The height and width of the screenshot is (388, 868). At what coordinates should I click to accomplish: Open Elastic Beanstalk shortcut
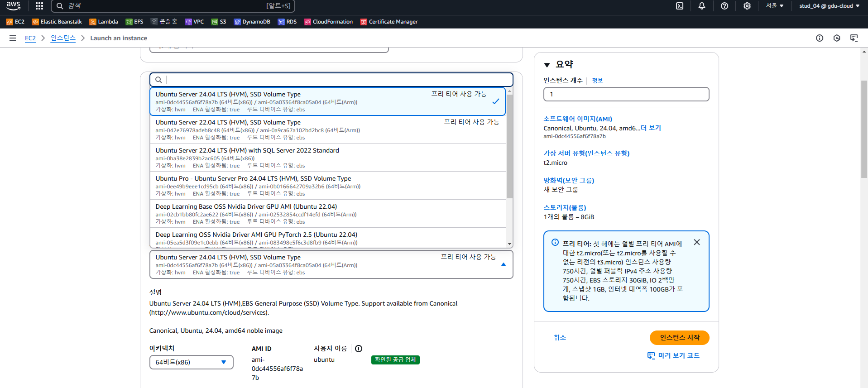(57, 22)
